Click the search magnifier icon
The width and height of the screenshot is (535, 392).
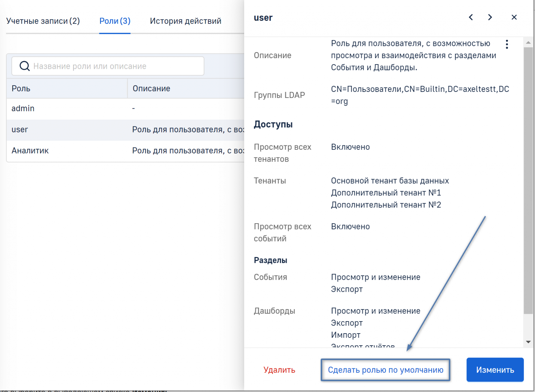click(24, 66)
